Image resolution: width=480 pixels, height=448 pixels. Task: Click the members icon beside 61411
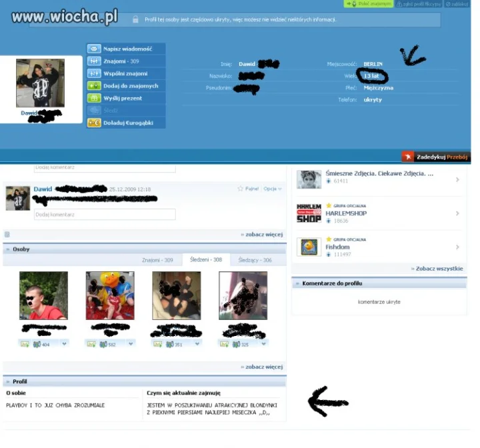pyautogui.click(x=329, y=181)
